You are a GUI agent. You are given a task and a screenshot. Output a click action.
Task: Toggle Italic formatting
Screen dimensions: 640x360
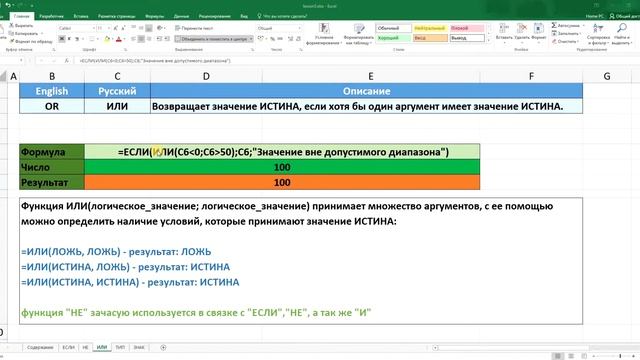pos(69,39)
